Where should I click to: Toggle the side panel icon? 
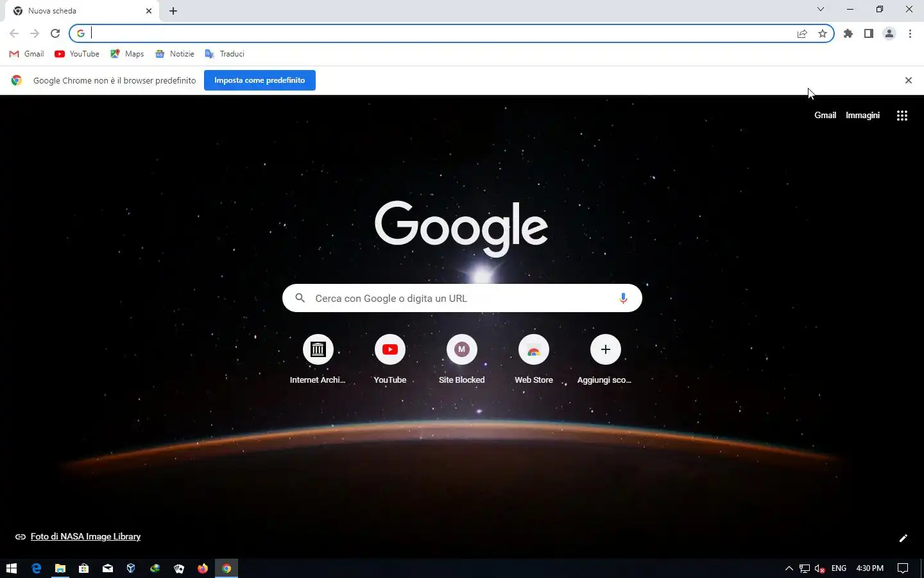(x=869, y=33)
